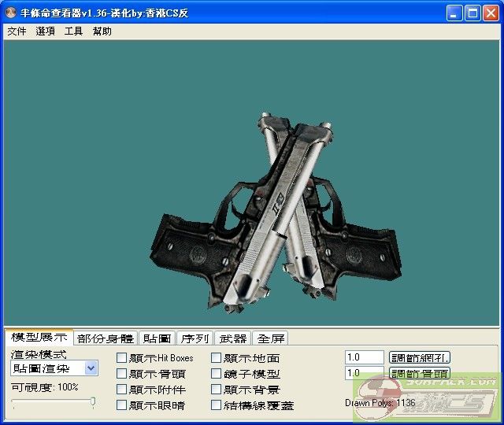Click the 可視度 opacity slider handle
504x425 pixels.
(93, 402)
